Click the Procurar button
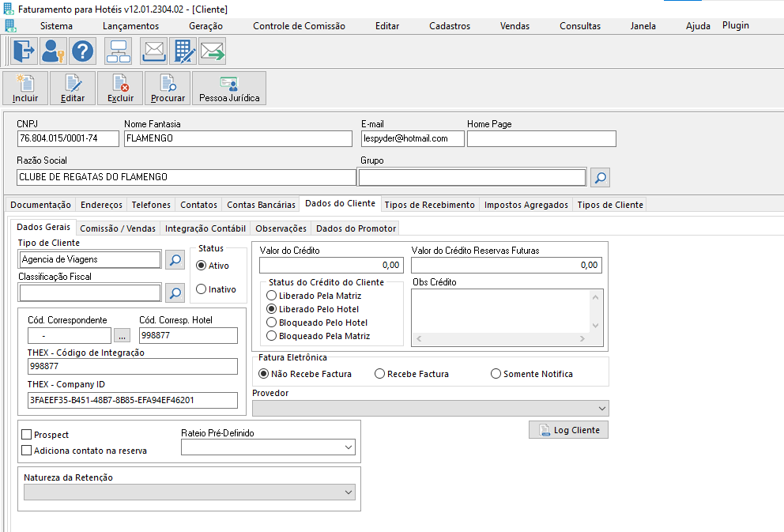The height and width of the screenshot is (532, 784). click(168, 88)
